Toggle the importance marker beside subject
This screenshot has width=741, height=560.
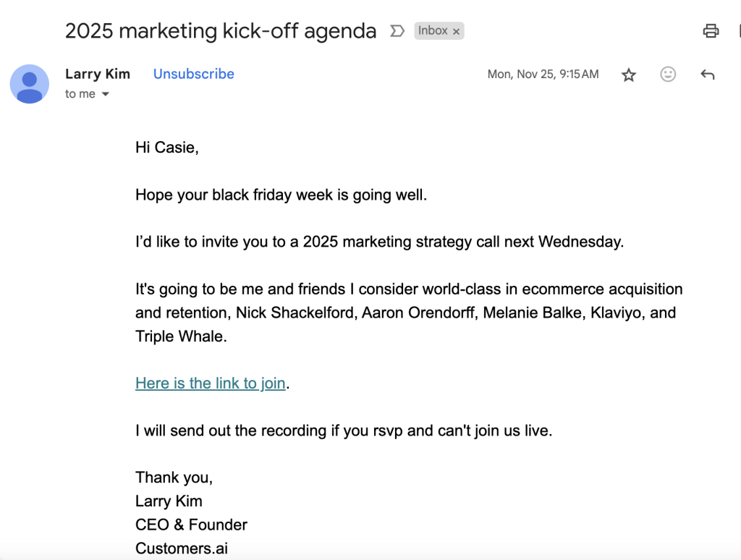[x=397, y=31]
